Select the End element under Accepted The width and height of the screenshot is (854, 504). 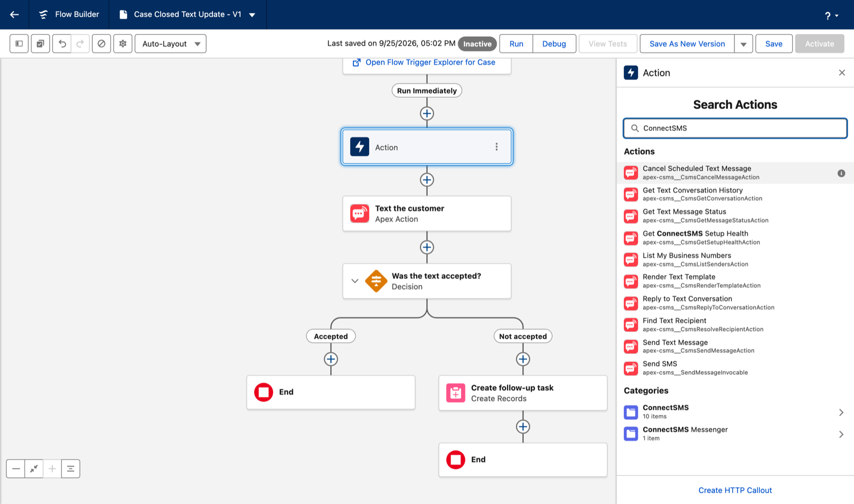click(331, 393)
